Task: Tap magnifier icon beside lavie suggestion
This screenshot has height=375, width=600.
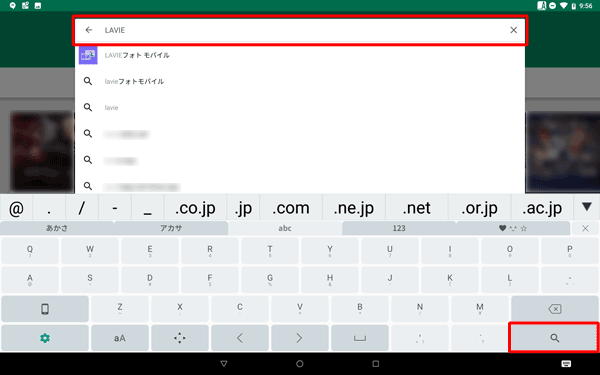Action: pyautogui.click(x=88, y=108)
